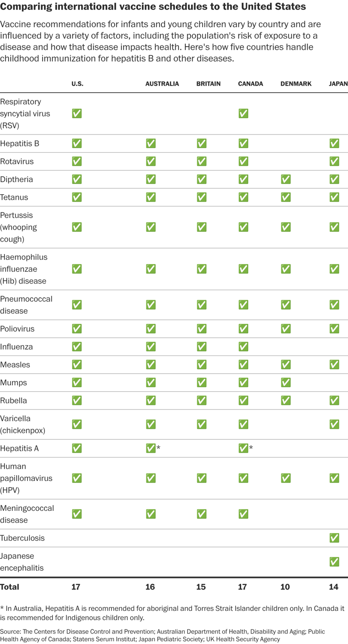
Task: Click the Tuberculosis row label
Action: pos(22,538)
